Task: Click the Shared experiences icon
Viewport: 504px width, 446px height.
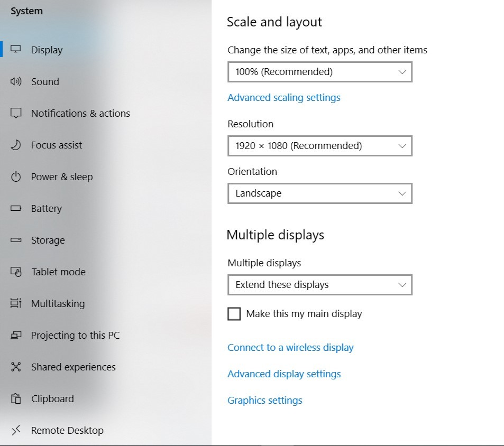Action: [x=16, y=367]
